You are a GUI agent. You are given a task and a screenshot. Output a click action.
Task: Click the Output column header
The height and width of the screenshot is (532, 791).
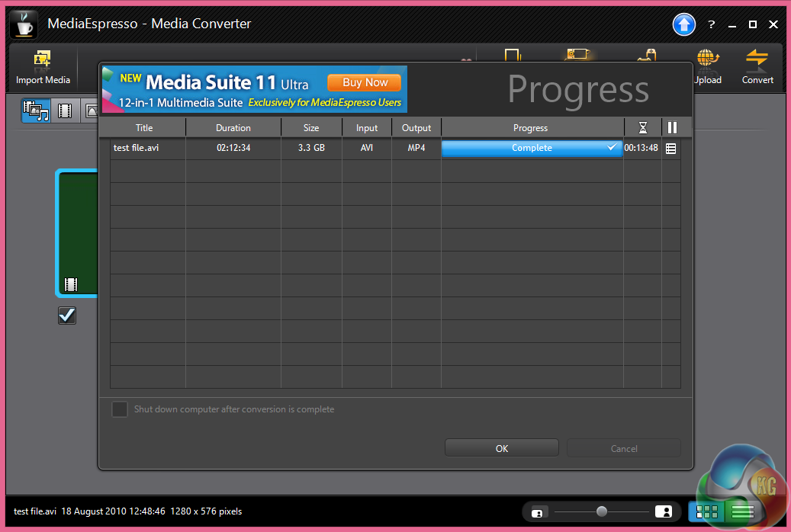pyautogui.click(x=416, y=127)
